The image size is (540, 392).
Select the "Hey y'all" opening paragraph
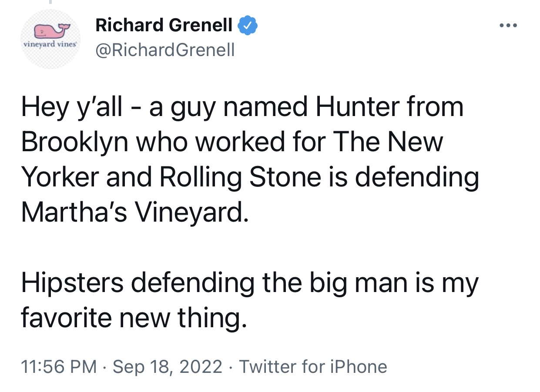(x=250, y=160)
